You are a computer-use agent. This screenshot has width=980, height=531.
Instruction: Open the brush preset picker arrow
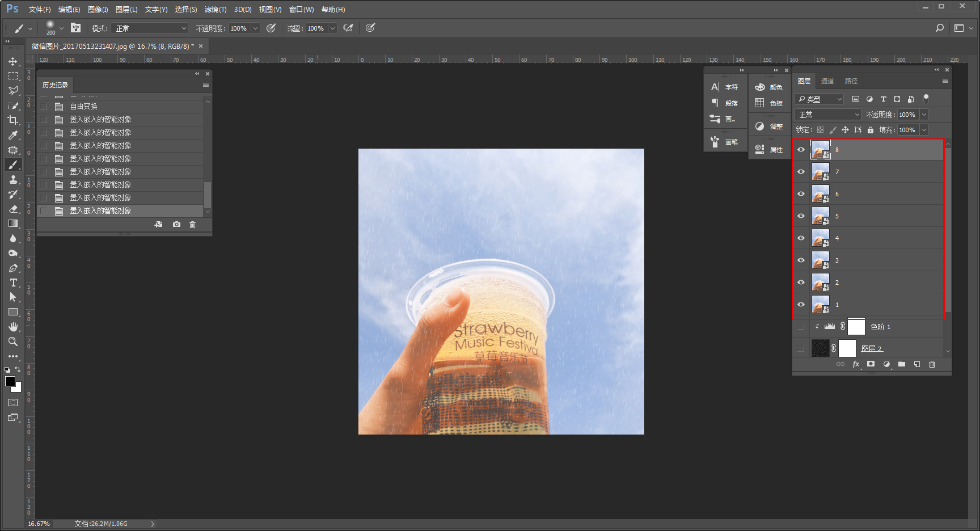(61, 28)
